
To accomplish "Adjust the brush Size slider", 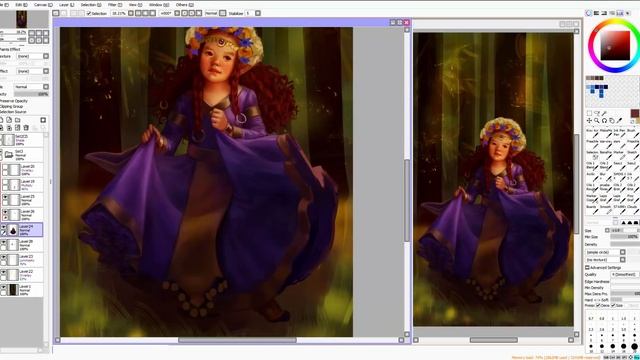I will coord(625,230).
